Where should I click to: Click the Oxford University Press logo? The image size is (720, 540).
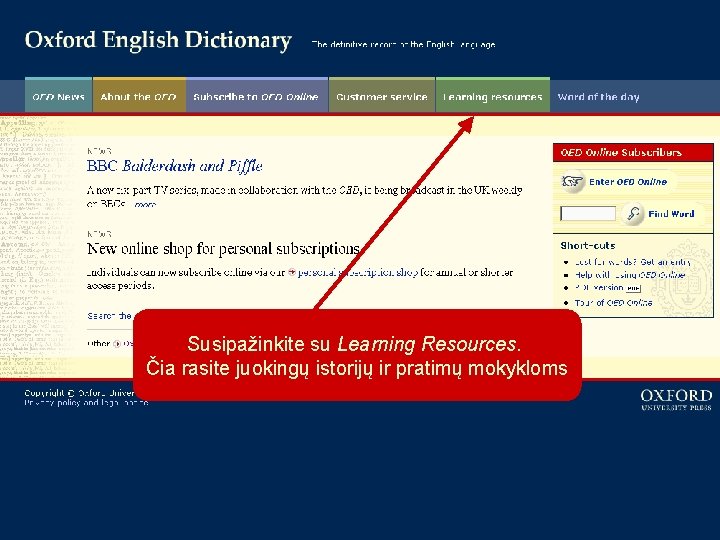(676, 399)
